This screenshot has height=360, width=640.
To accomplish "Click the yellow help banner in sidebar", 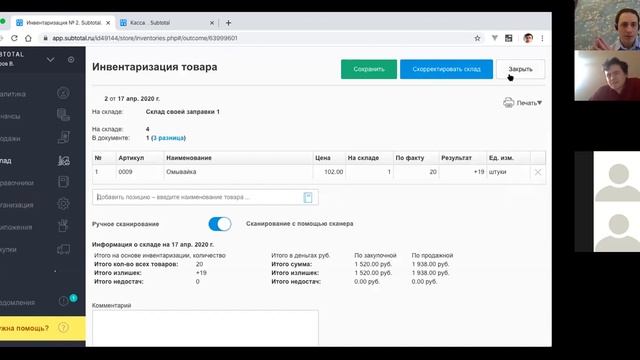I will coord(42,328).
